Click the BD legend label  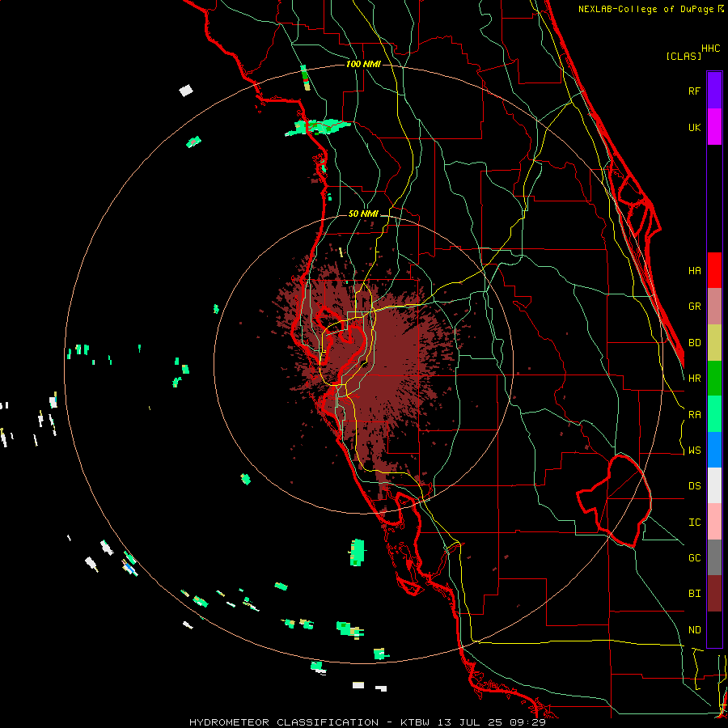click(694, 343)
